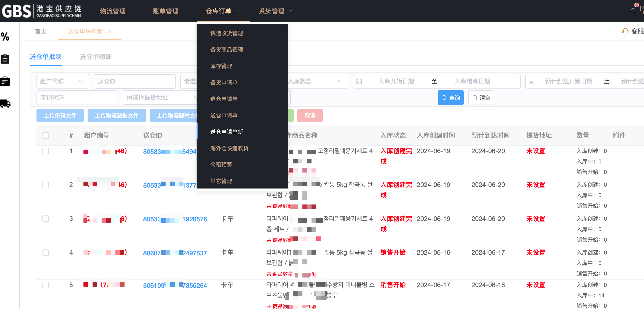644x309 pixels.
Task: Open the calendar icon beside 入库开始日期
Action: point(359,81)
